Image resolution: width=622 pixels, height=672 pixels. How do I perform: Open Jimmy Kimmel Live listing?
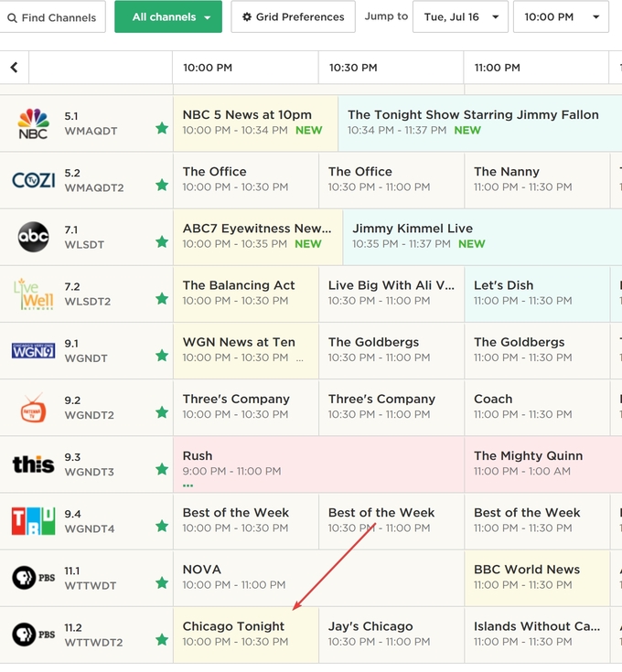(483, 237)
